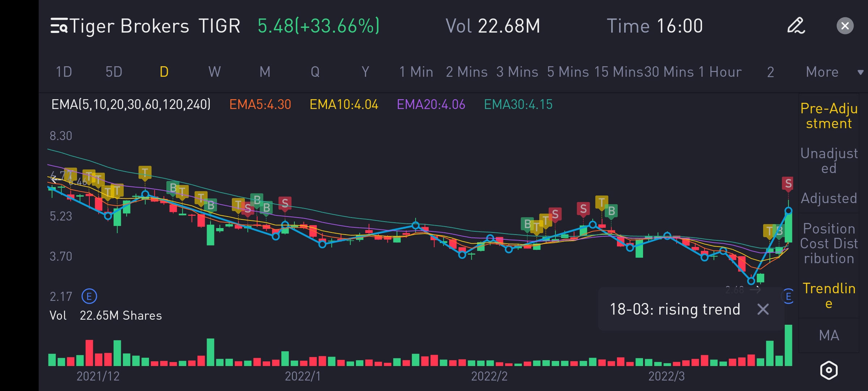Tap the tallest green volume bar
The image size is (868, 391).
pos(788,346)
